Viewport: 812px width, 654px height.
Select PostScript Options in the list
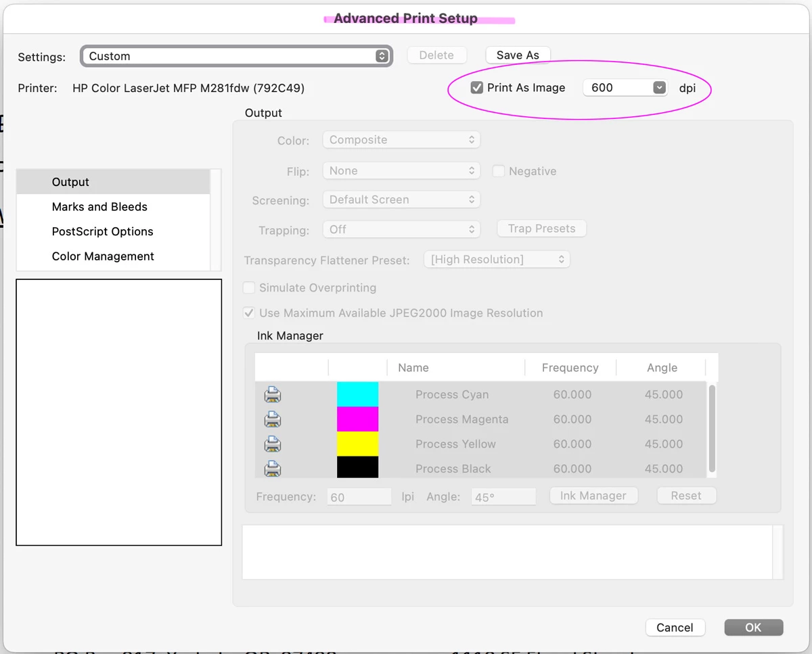[113, 231]
